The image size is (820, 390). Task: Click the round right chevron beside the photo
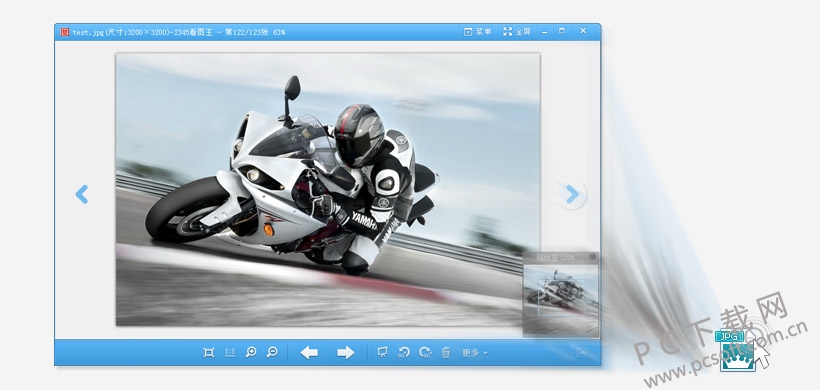pyautogui.click(x=572, y=194)
